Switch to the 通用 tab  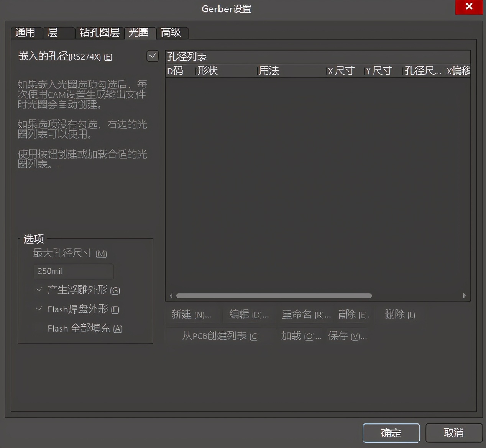pos(26,33)
